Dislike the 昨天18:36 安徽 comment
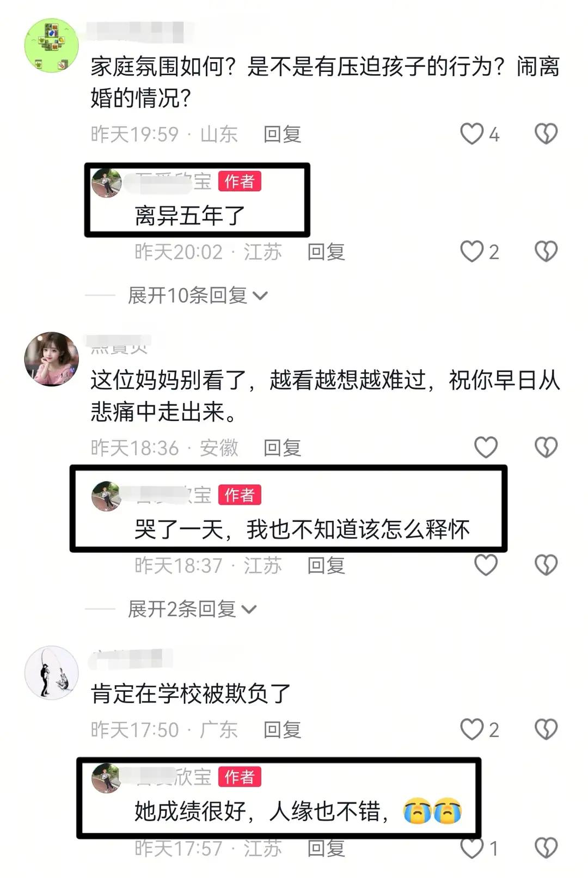Viewport: 588px width, 878px height. 546,448
